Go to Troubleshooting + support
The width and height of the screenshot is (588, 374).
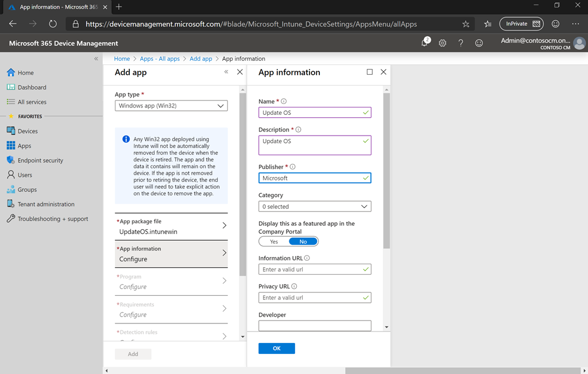click(x=53, y=219)
